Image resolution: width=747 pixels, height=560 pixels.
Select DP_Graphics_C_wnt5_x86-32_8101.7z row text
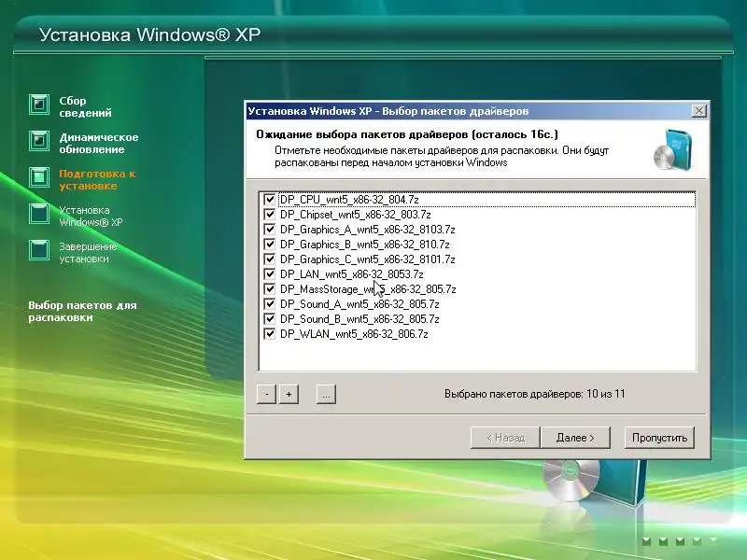coord(367,259)
